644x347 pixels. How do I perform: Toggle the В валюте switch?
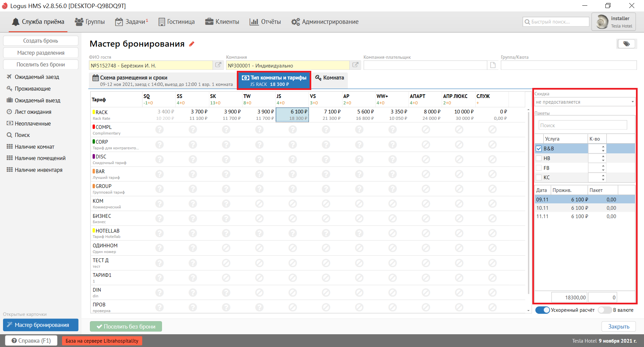605,310
